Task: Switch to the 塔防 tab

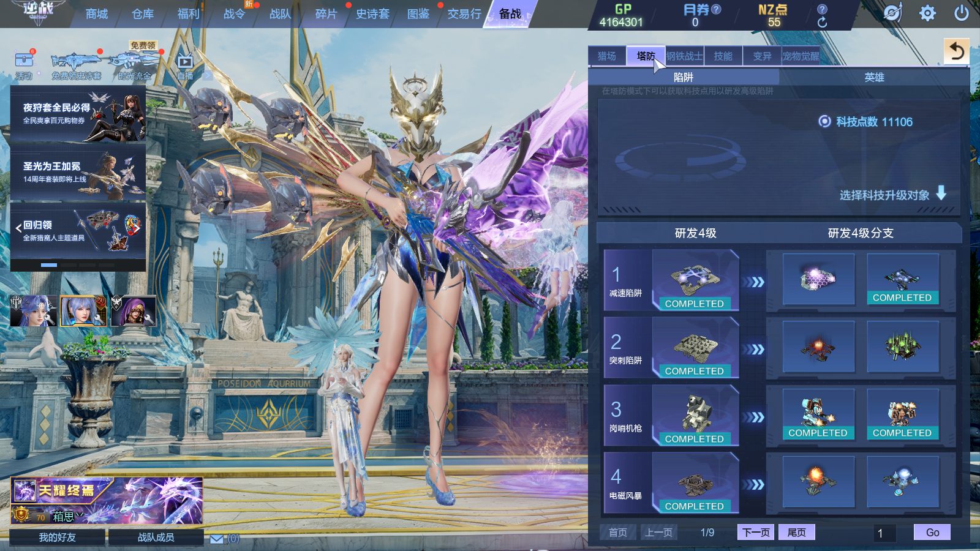Action: pyautogui.click(x=646, y=56)
